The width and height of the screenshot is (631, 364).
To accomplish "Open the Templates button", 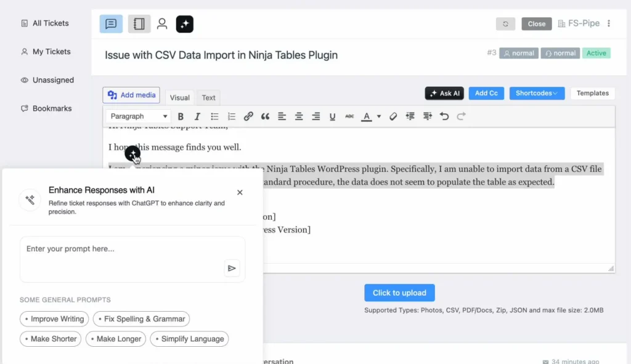I will click(592, 93).
